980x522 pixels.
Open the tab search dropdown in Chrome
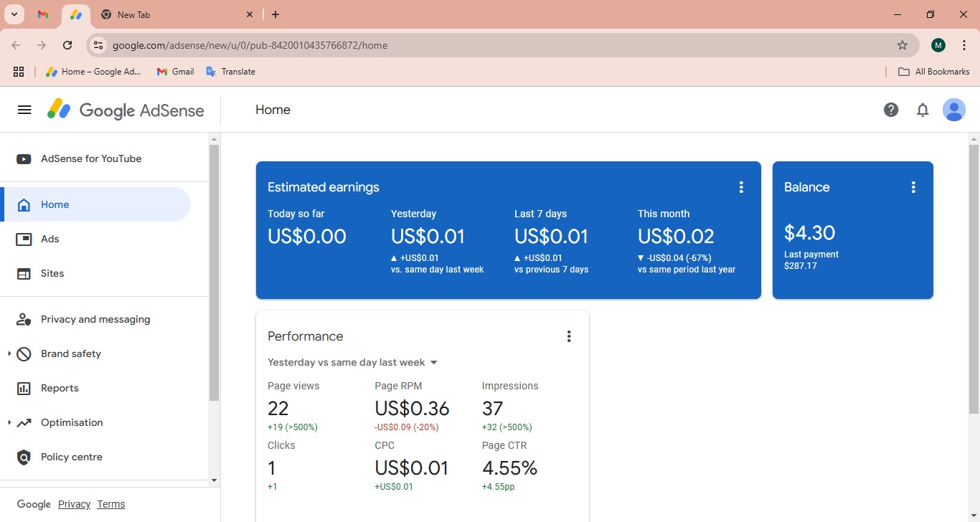point(14,14)
